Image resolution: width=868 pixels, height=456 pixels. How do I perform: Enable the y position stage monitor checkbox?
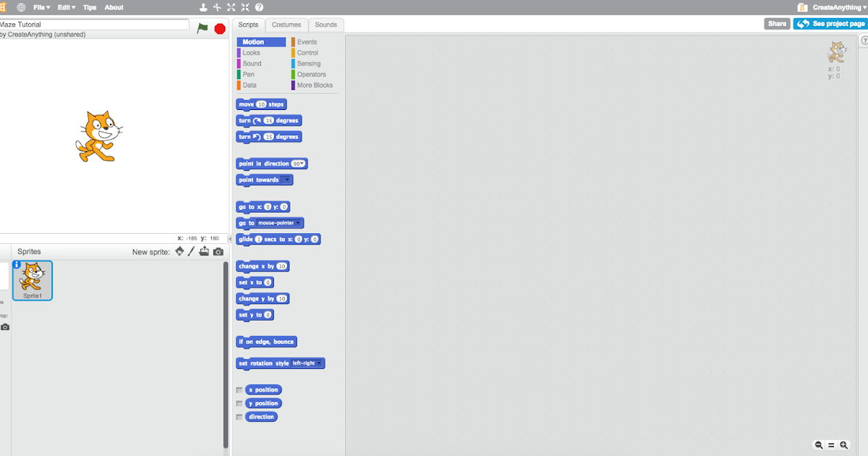[239, 403]
